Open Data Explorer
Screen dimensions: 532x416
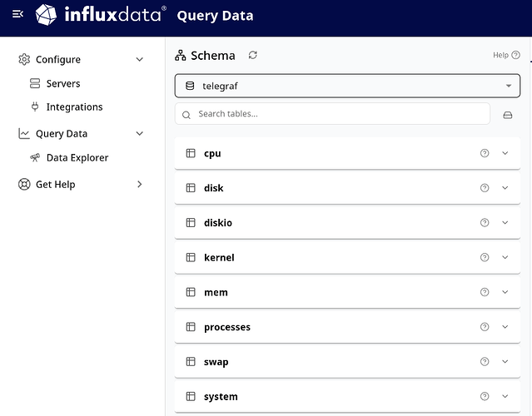click(x=77, y=157)
